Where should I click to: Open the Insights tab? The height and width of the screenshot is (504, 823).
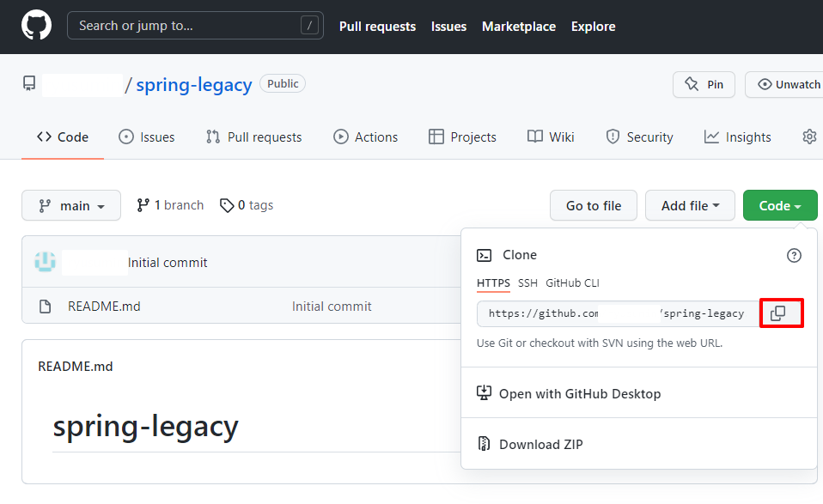[x=737, y=137]
